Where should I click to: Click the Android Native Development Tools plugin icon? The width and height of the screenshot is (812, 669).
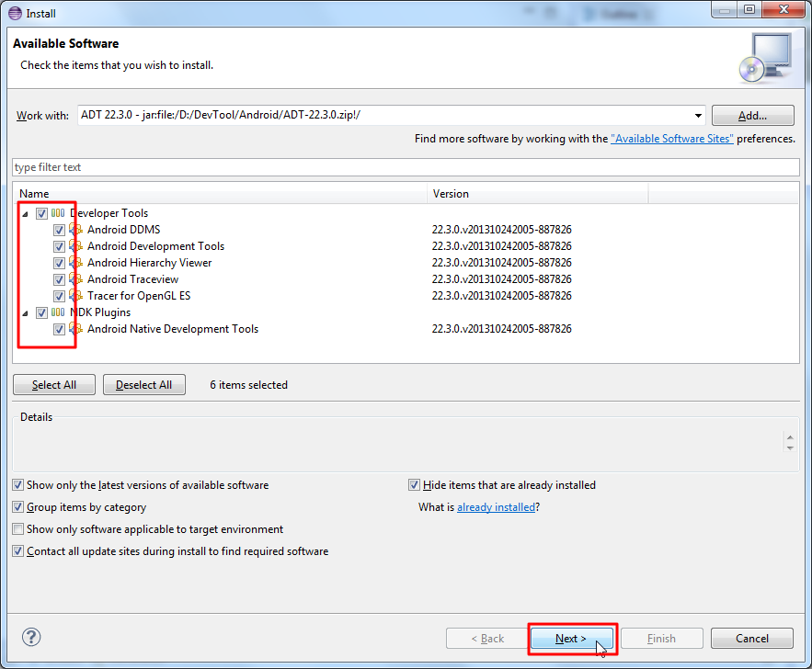coord(76,329)
